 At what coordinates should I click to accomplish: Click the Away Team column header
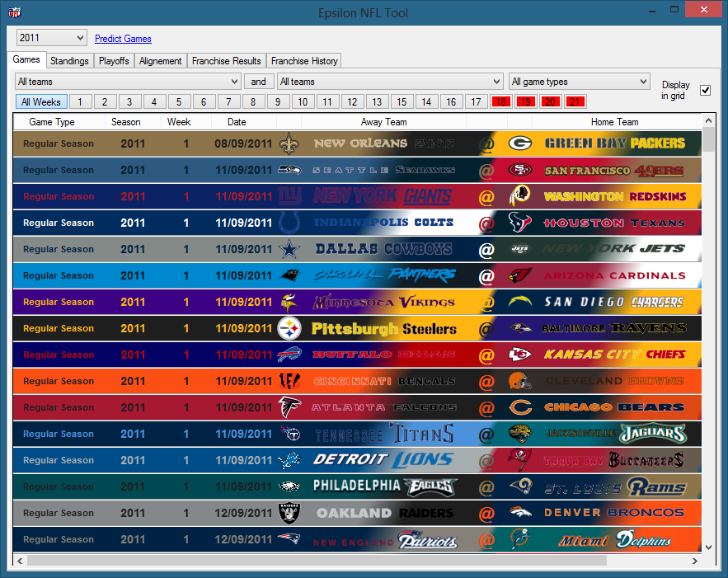pyautogui.click(x=383, y=122)
